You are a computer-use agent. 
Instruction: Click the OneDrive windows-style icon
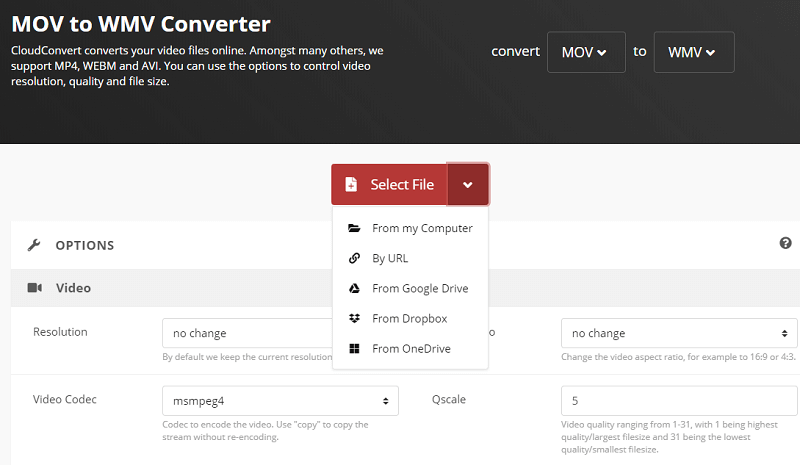pyautogui.click(x=354, y=349)
